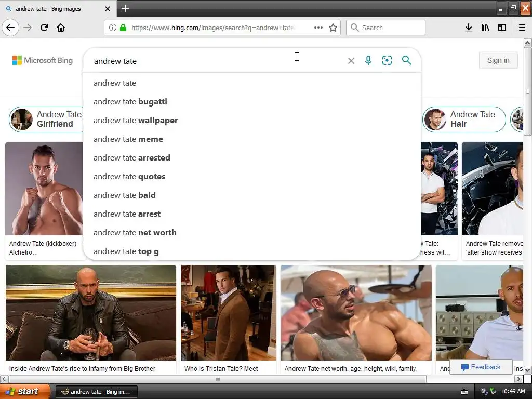532x399 pixels.
Task: Choose first plain "andrew tate" suggestion
Action: point(252,83)
